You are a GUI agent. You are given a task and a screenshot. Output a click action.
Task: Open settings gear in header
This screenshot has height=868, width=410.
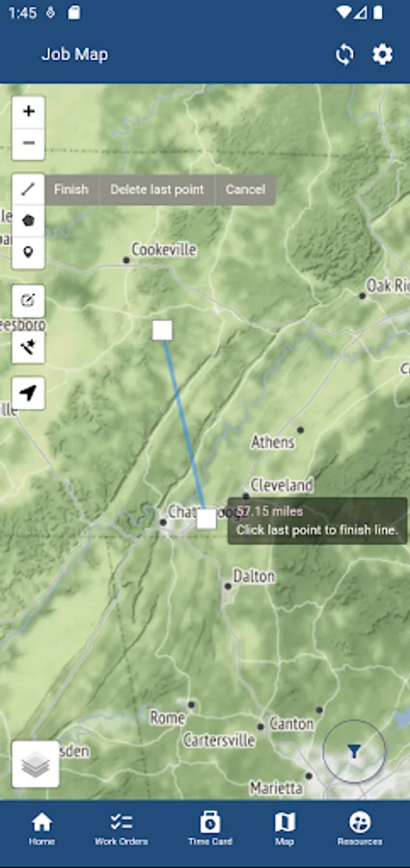382,55
